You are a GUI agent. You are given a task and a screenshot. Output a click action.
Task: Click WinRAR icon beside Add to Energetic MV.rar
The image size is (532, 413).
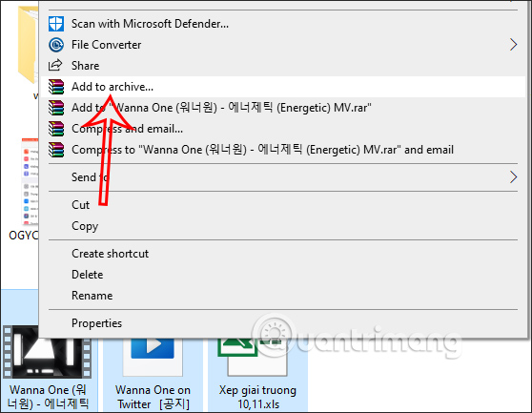pyautogui.click(x=56, y=108)
